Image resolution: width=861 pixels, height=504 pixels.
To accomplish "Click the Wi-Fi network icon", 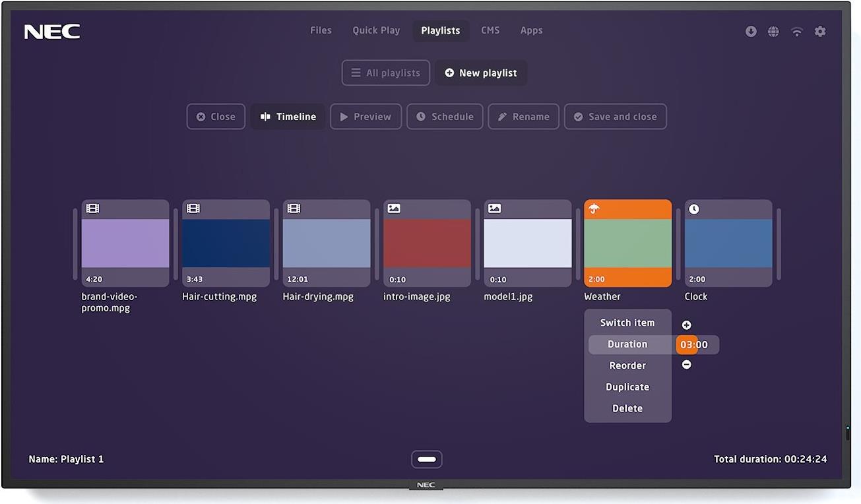I will [797, 32].
